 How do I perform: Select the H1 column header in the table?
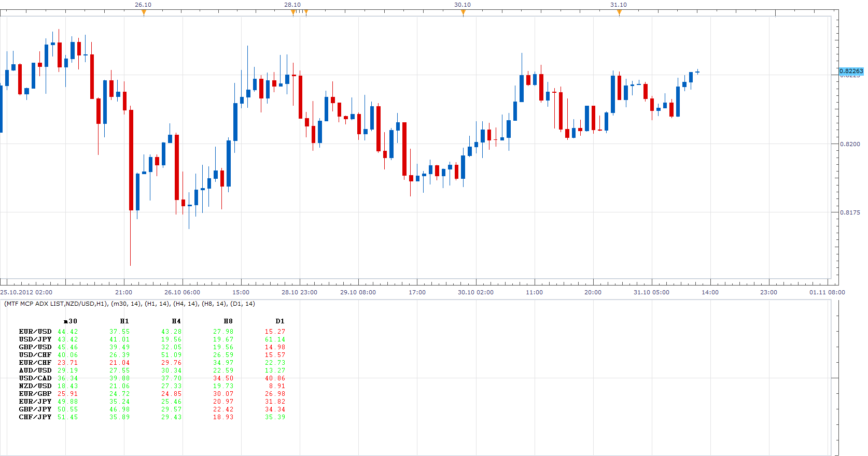click(124, 321)
